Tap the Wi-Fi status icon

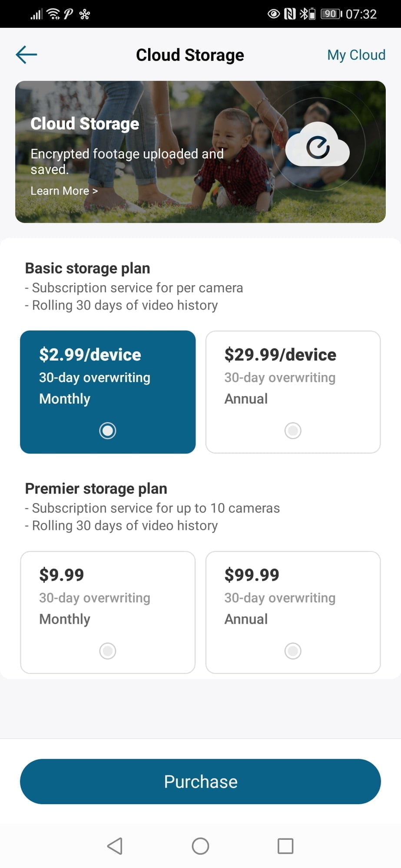tap(53, 14)
